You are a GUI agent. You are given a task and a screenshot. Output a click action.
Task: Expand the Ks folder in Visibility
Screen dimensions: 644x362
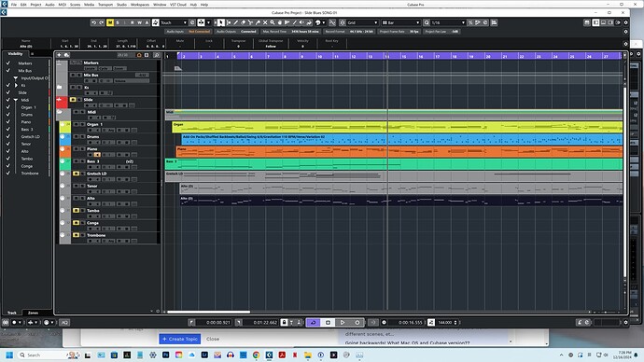click(16, 86)
